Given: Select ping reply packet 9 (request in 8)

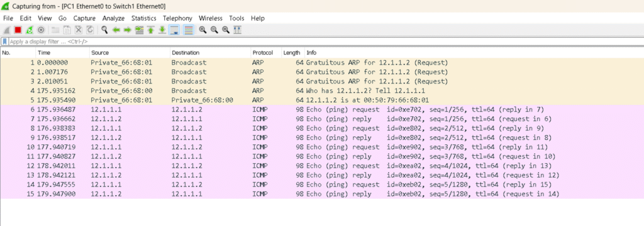Looking at the screenshot, I should (322, 137).
